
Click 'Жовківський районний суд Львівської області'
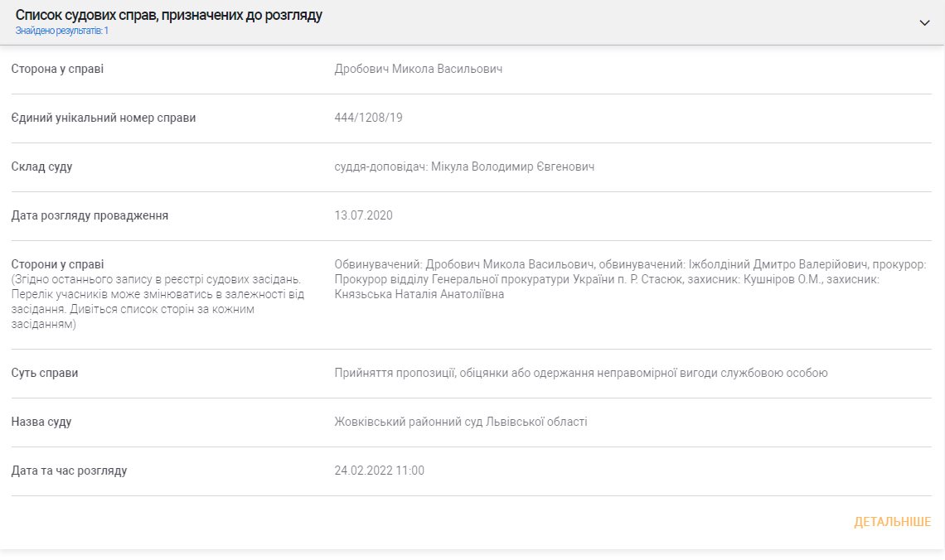pos(461,422)
